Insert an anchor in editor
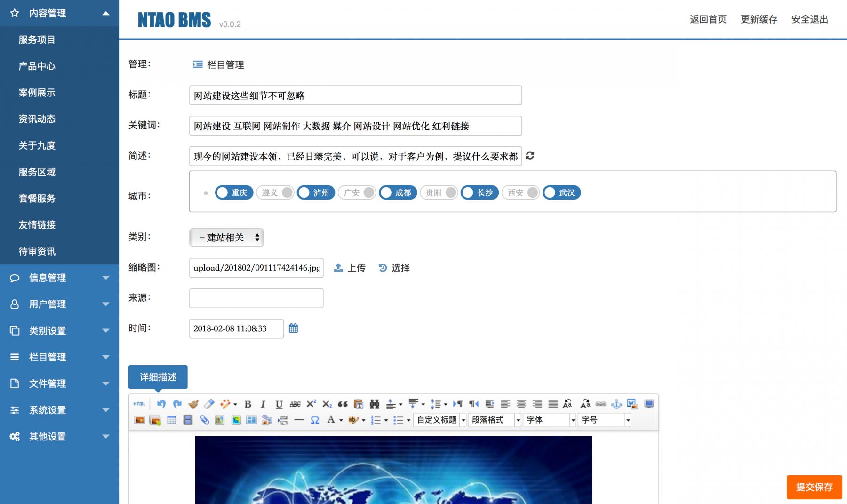The height and width of the screenshot is (504, 847). (616, 404)
